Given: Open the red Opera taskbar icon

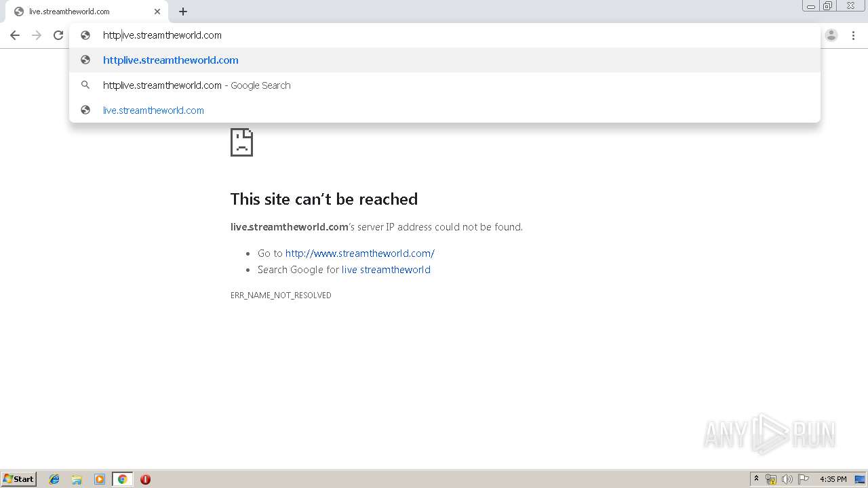Looking at the screenshot, I should click(145, 479).
